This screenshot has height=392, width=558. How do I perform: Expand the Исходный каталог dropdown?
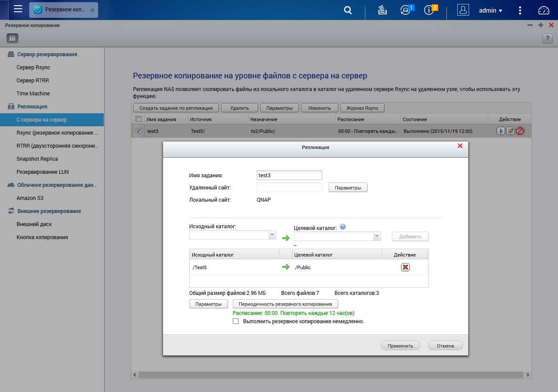click(272, 235)
